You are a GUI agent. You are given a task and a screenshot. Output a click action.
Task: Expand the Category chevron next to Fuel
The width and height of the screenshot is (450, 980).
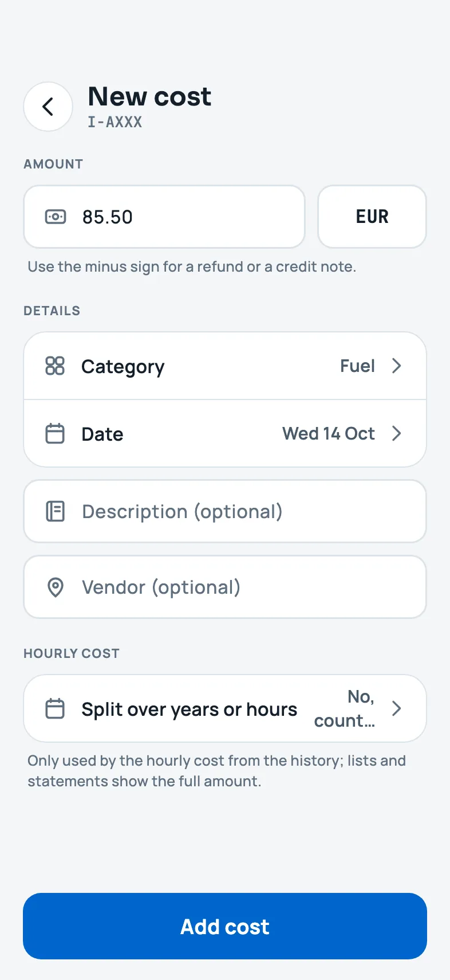coord(396,366)
